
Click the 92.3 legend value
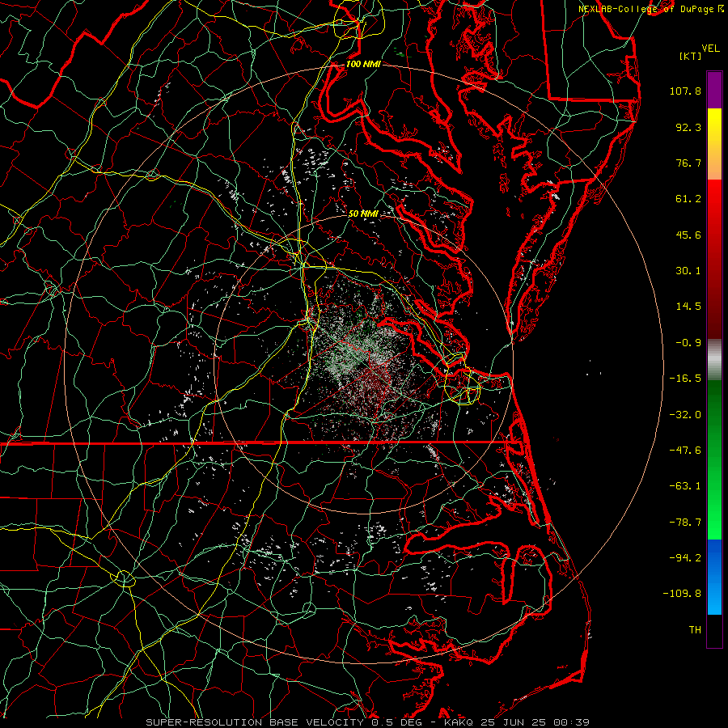point(688,127)
